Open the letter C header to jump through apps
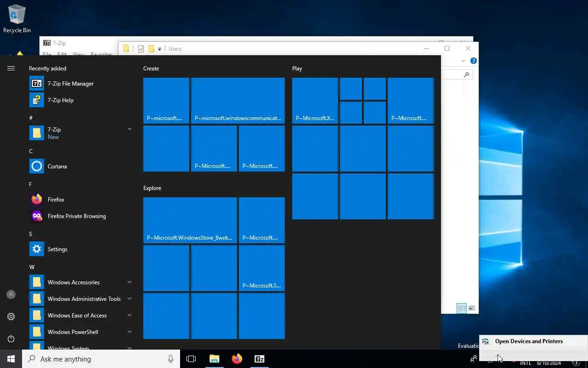The image size is (588, 368). tap(31, 151)
